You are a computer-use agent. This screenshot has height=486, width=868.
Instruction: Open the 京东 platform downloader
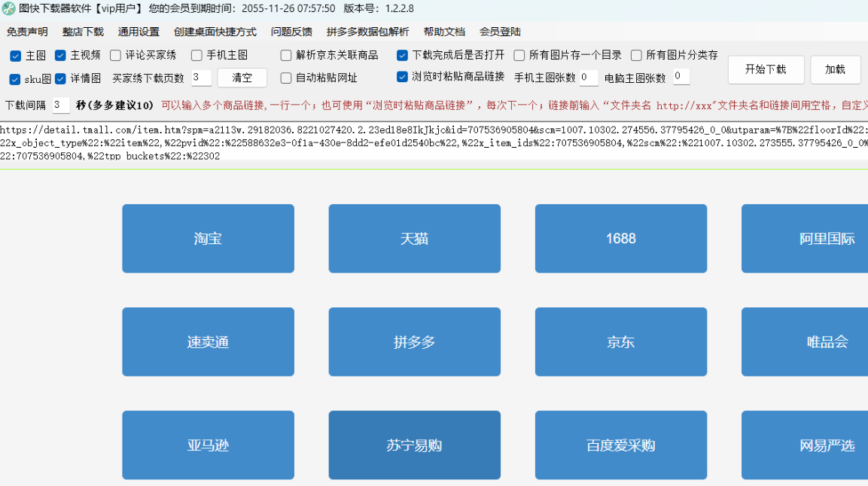[620, 341]
